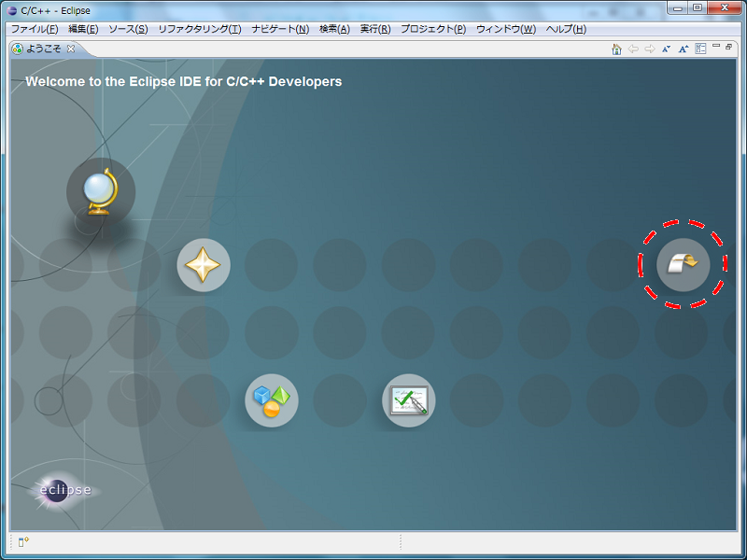Viewport: 747px width, 560px height.
Task: Maximize the Eclipse window
Action: (698, 8)
